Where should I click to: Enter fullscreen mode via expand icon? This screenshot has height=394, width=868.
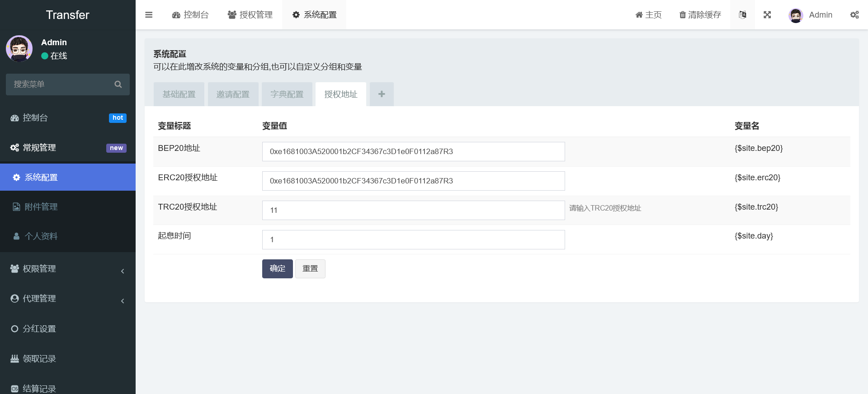(x=767, y=15)
